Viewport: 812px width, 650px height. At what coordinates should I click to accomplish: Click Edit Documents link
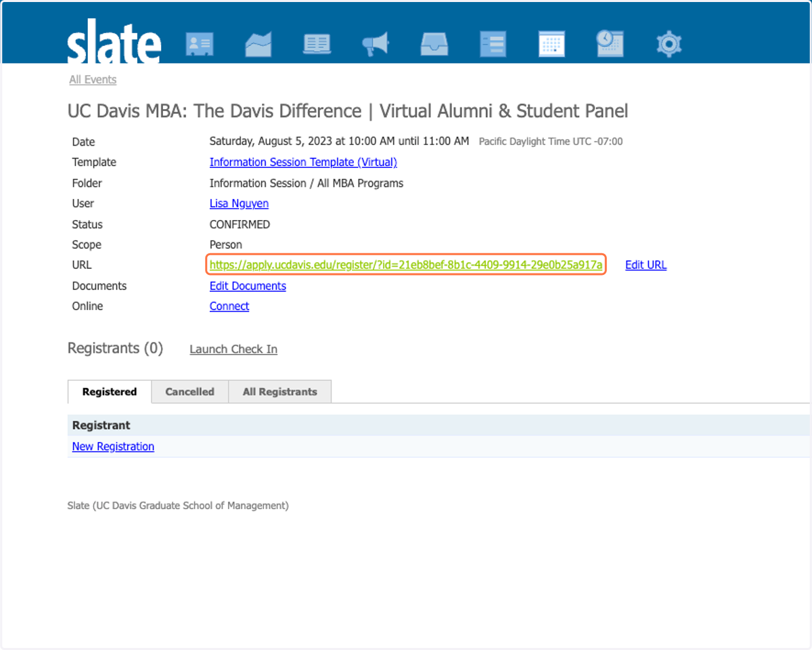pos(248,286)
